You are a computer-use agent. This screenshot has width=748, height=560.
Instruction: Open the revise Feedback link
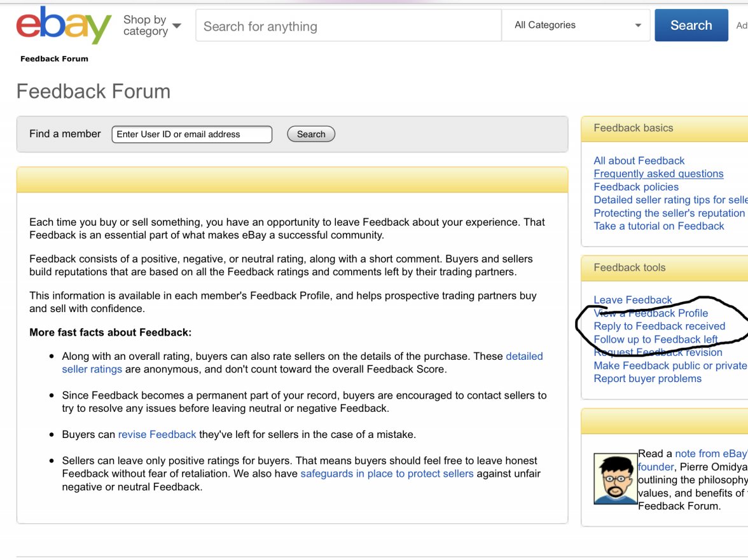[x=157, y=435]
